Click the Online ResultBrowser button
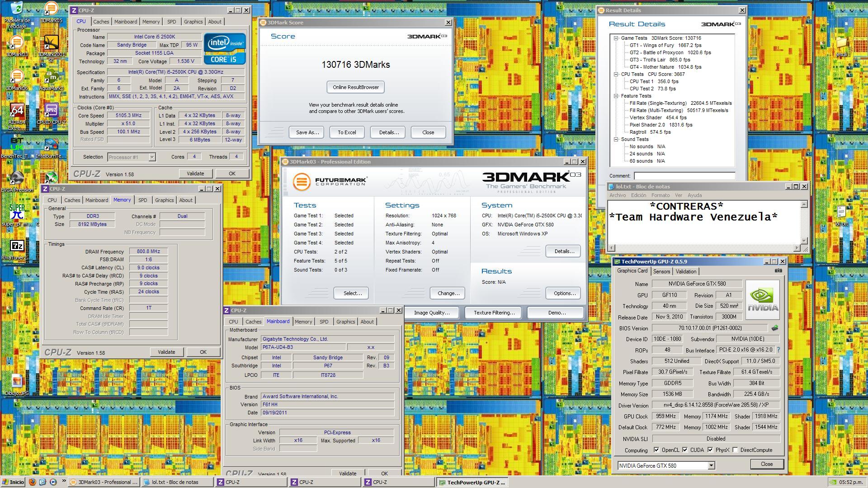The width and height of the screenshot is (868, 488). pos(355,87)
